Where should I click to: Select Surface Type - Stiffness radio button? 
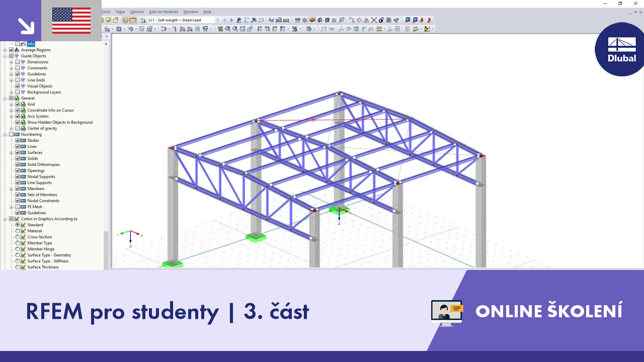(18, 261)
